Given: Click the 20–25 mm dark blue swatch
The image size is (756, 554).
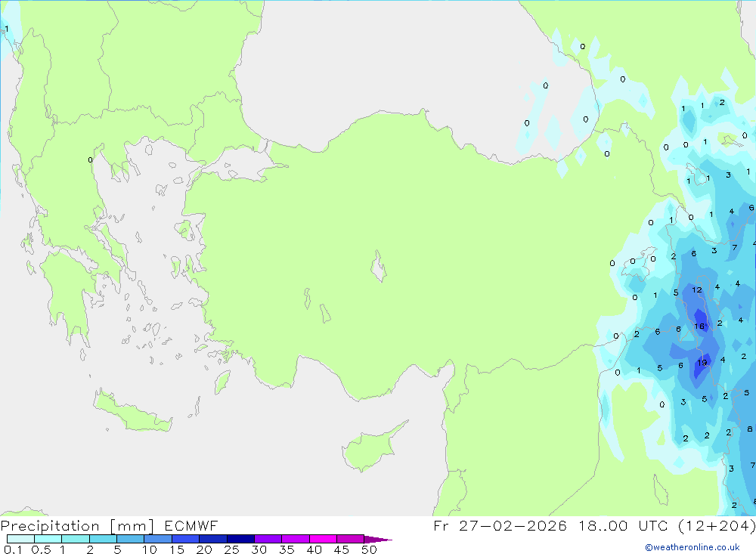Looking at the screenshot, I should [213, 539].
